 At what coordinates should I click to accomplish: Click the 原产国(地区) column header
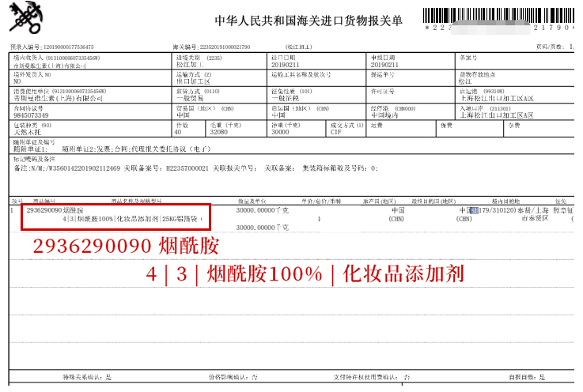(380, 202)
